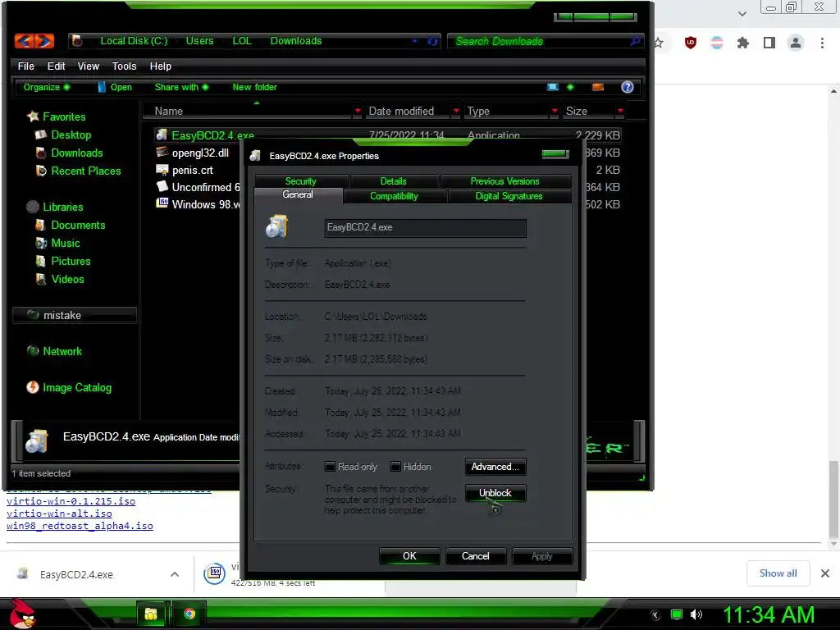Screen dimensions: 840x630
Task: Show hidden tray icons arrow
Action: (655, 614)
